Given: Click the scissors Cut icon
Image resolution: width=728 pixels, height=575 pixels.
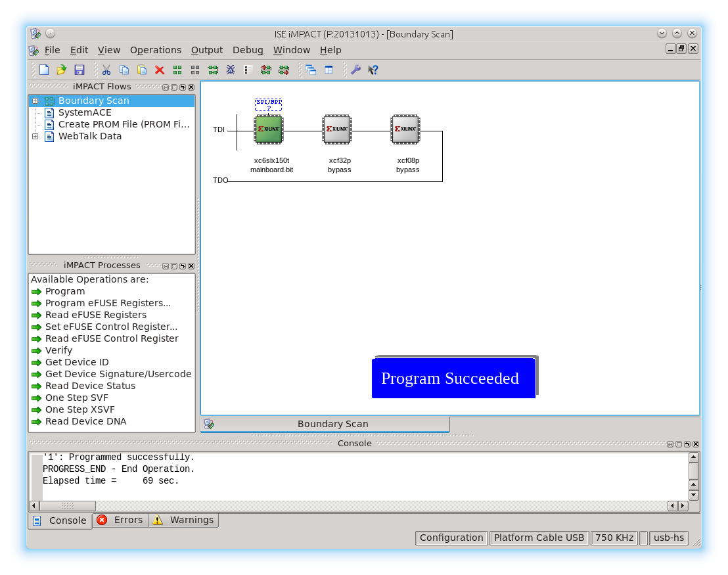Looking at the screenshot, I should point(106,70).
